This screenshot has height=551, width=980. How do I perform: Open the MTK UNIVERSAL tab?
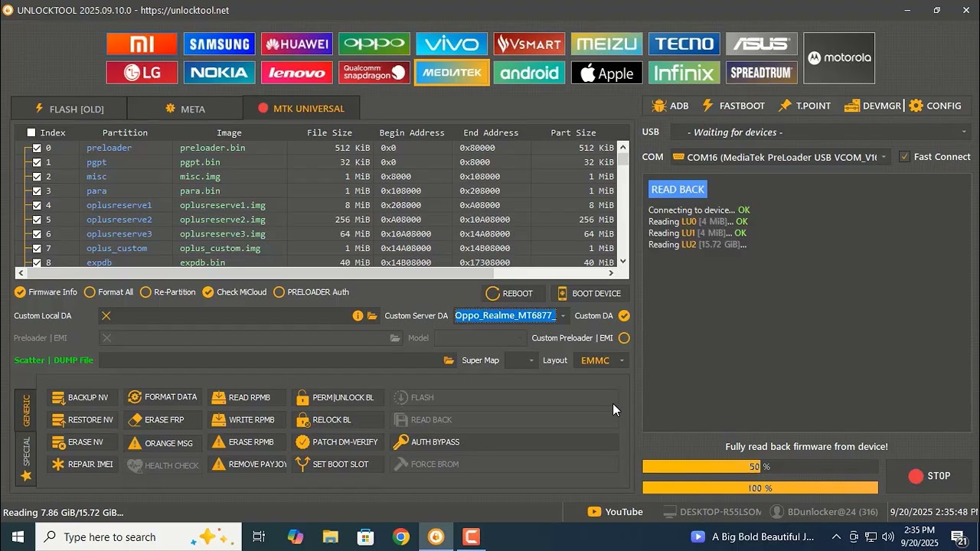[301, 109]
